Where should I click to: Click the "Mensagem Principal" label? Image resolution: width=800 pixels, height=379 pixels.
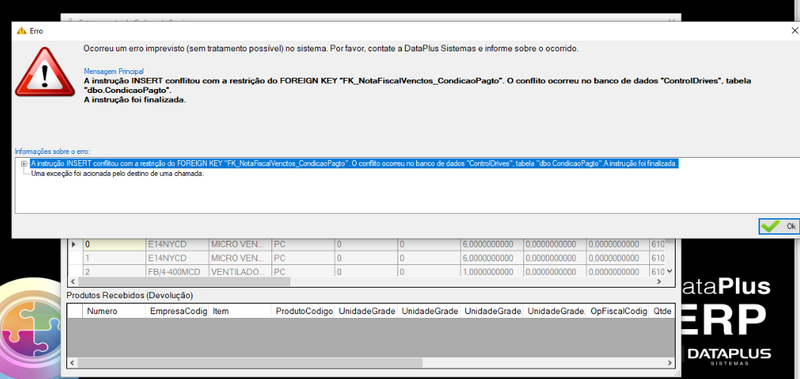(x=113, y=71)
